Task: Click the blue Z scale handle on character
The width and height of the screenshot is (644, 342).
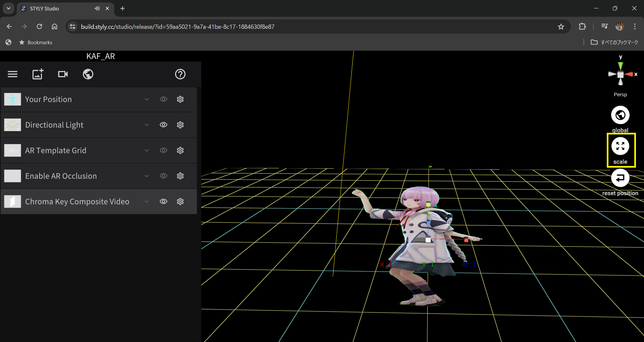Action: click(428, 222)
